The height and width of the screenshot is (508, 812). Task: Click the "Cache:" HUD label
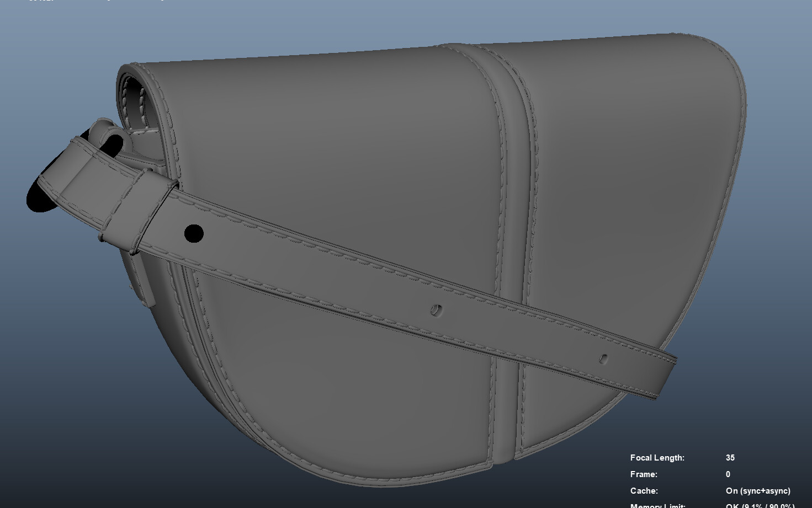[x=644, y=491]
